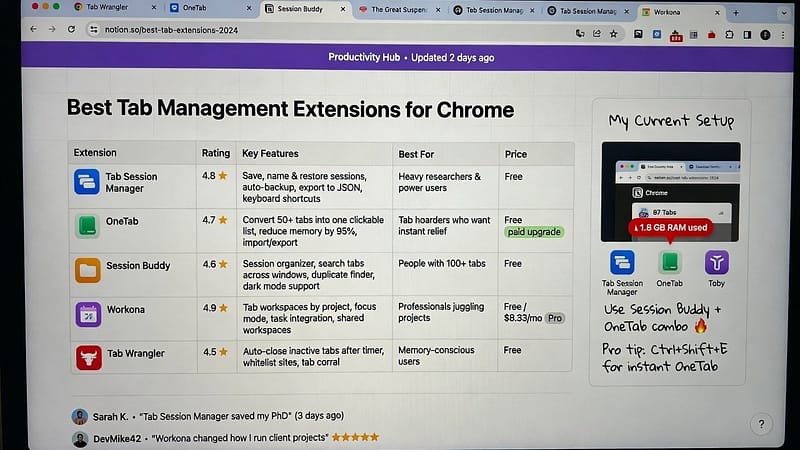Screen dimensions: 800x450
Task: Go back to the previous page
Action: click(34, 29)
